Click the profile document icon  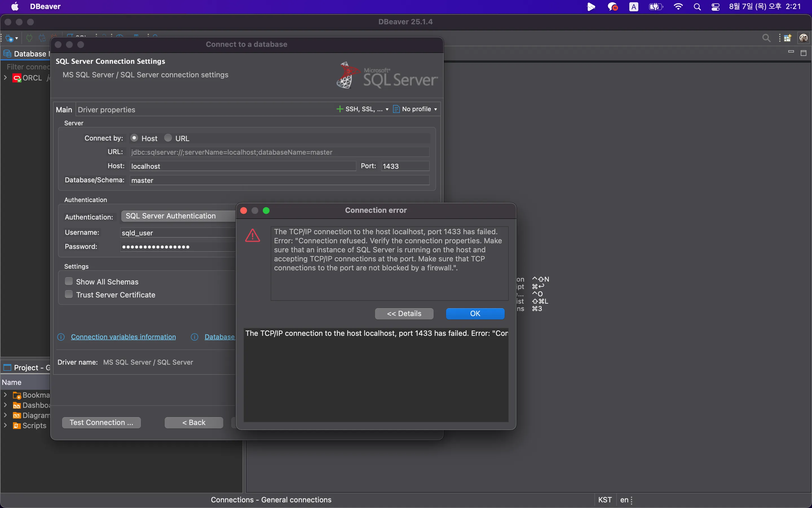coord(396,109)
